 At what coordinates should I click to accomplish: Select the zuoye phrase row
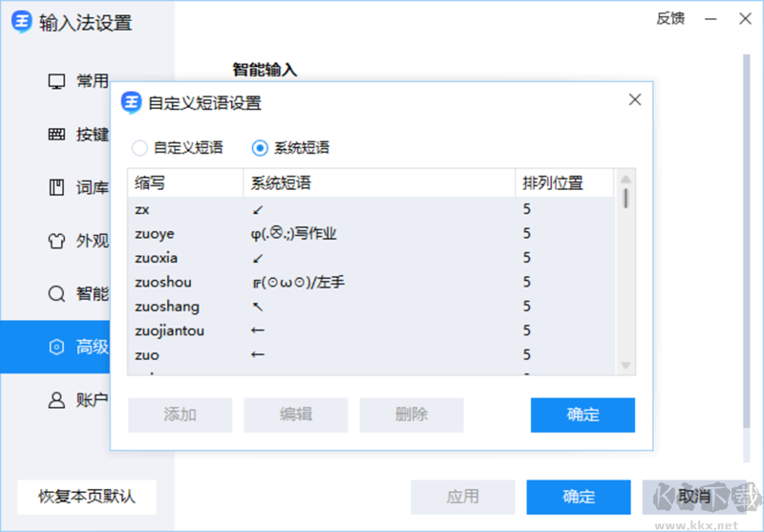[371, 234]
